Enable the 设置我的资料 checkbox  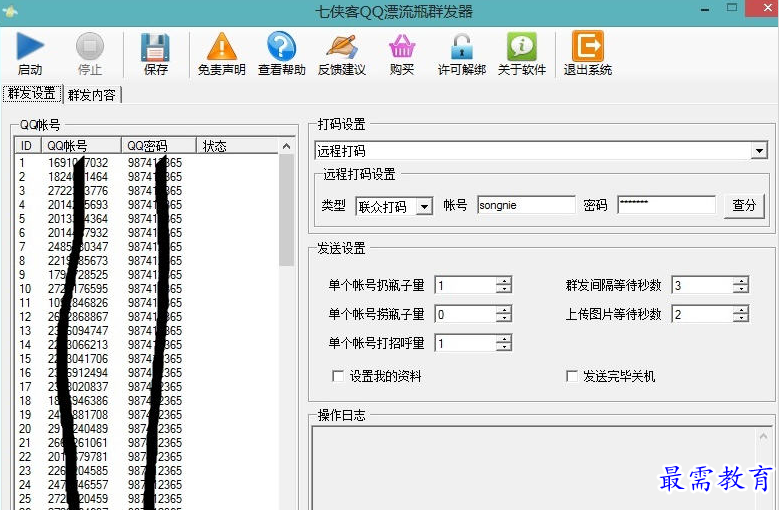338,376
